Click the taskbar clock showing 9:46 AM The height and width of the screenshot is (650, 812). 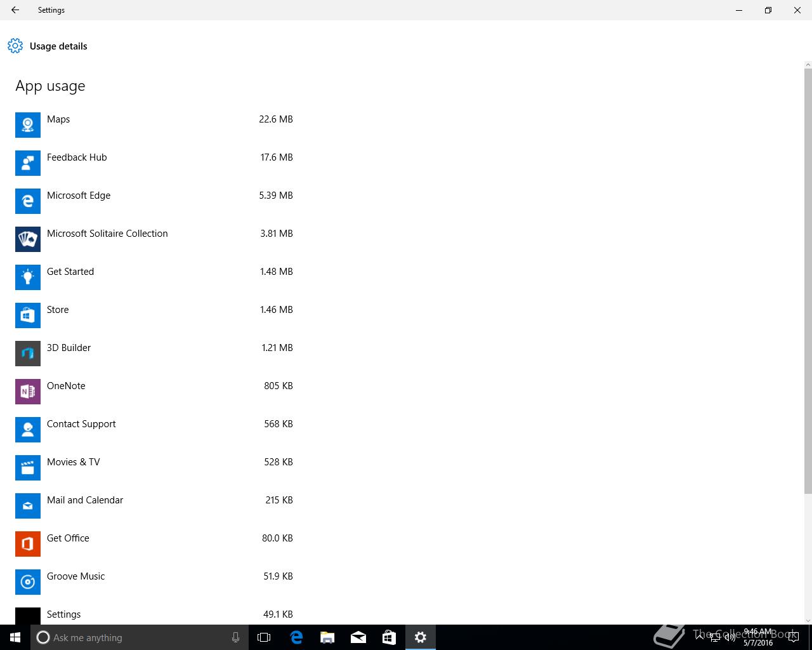759,637
